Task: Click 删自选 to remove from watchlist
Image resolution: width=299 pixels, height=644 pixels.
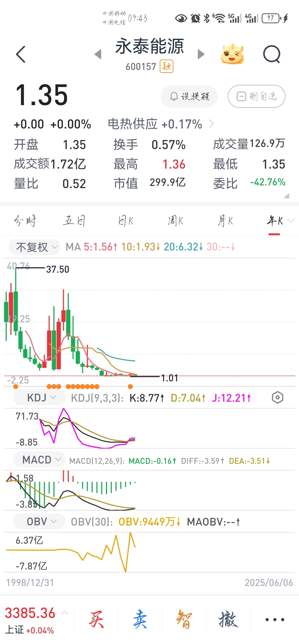Action: pos(256,96)
